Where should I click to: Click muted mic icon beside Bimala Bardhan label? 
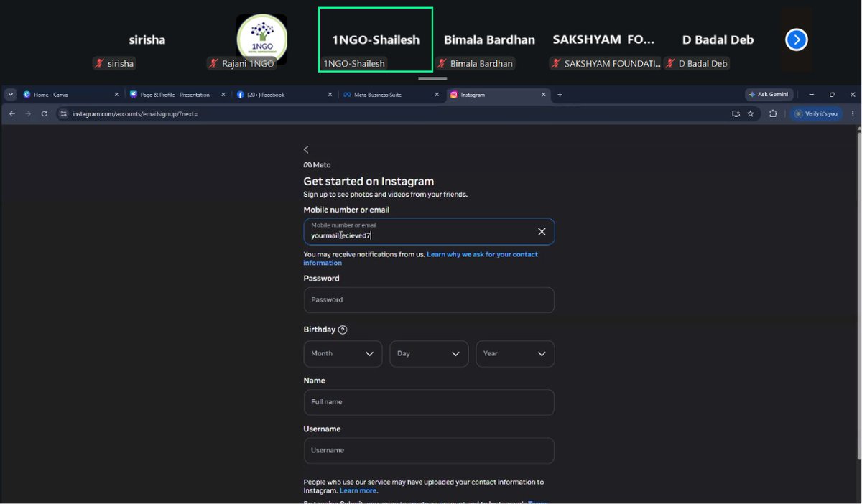pos(442,63)
